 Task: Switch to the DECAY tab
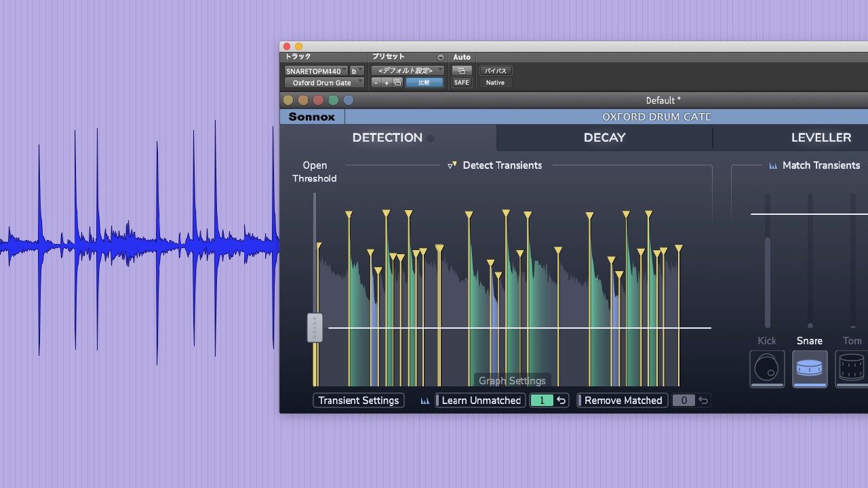click(x=604, y=138)
